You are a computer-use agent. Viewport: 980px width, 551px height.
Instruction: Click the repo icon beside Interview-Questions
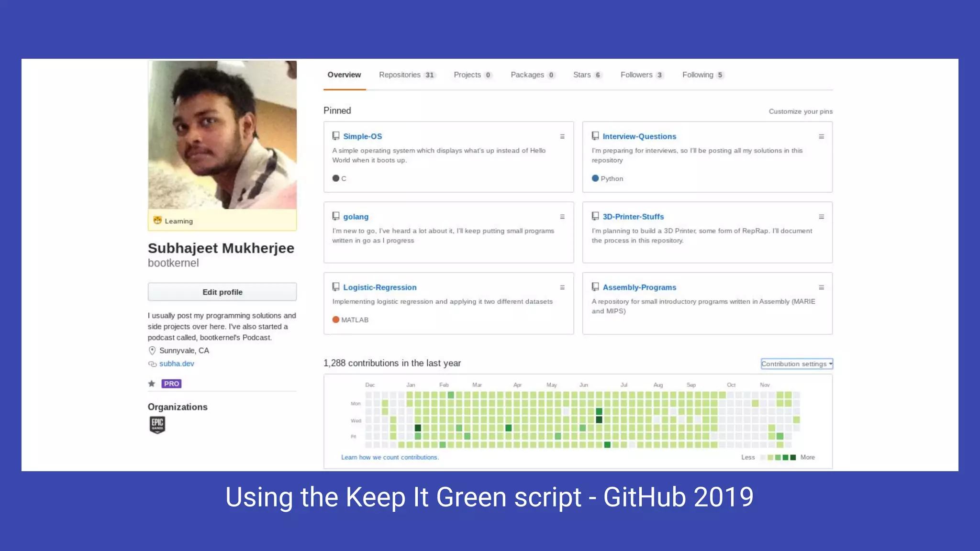tap(595, 136)
